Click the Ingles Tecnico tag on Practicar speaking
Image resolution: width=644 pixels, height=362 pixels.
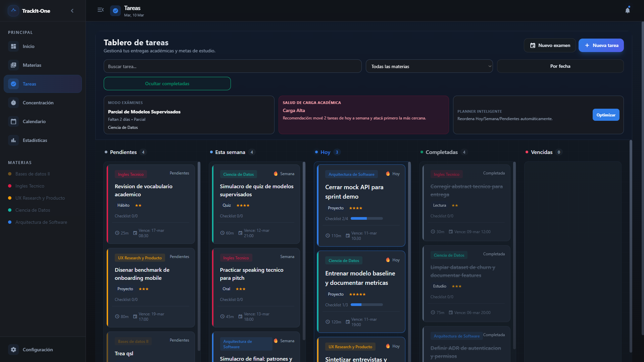tap(236, 258)
